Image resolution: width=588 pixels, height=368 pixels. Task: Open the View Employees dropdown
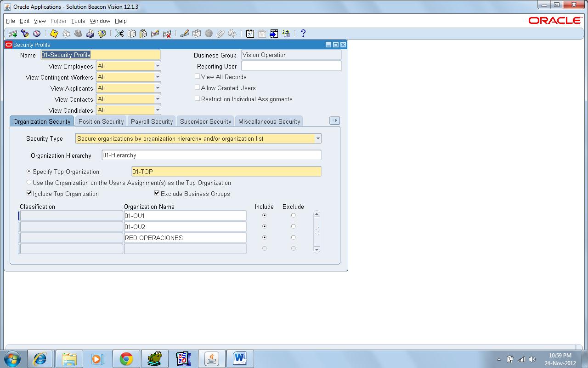[x=157, y=66]
